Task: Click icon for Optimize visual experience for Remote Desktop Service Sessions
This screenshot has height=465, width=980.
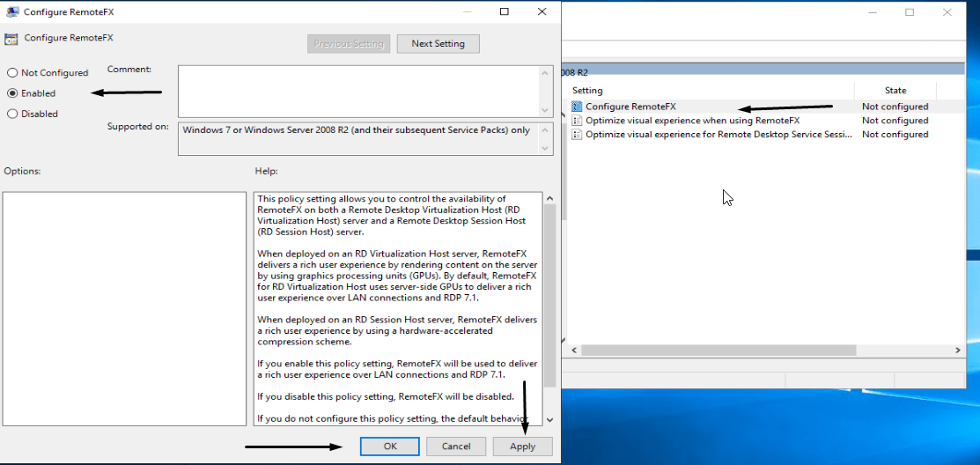Action: click(x=577, y=135)
